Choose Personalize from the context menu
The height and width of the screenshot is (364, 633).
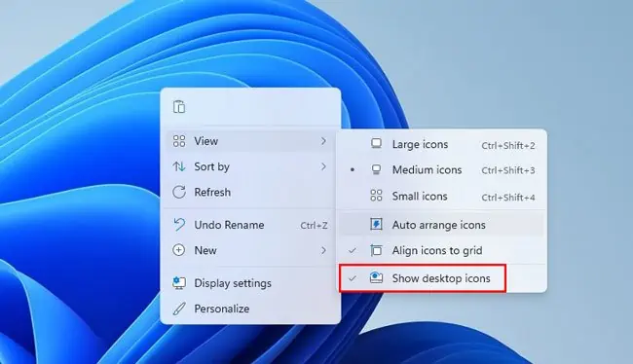[x=250, y=309]
